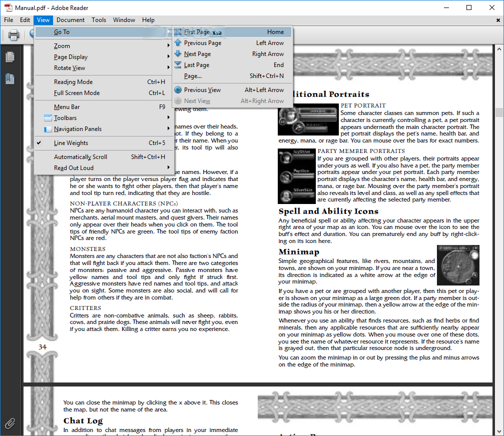Choose Previous Page in Go To submenu
This screenshot has width=504, height=436.
coord(232,42)
